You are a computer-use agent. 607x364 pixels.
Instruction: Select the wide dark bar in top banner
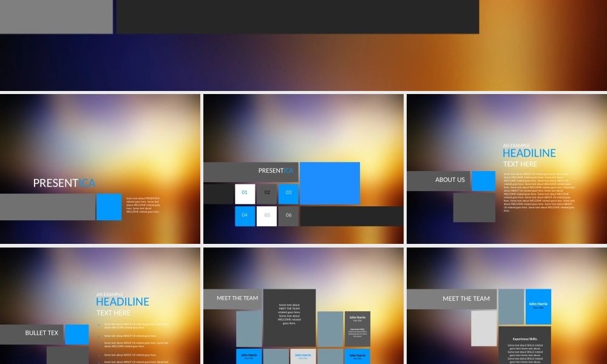[297, 16]
